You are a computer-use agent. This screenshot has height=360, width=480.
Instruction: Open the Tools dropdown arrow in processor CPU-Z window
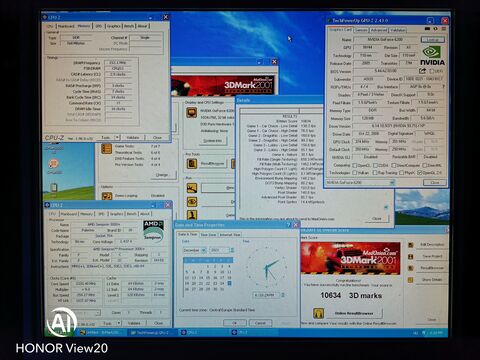(119, 323)
